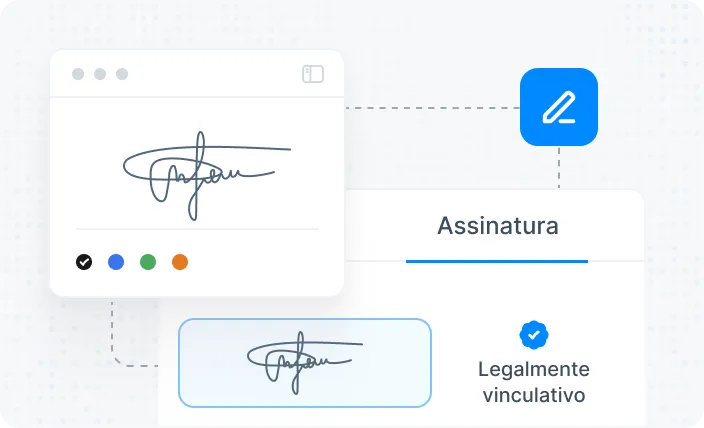
Task: Open the Assinatura tab
Action: click(x=497, y=225)
